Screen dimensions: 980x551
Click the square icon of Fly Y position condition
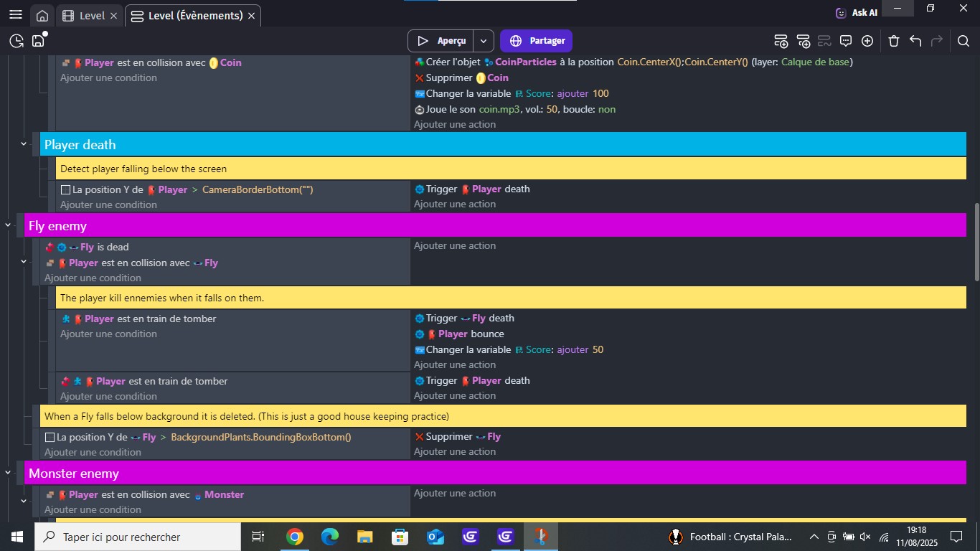(x=50, y=437)
